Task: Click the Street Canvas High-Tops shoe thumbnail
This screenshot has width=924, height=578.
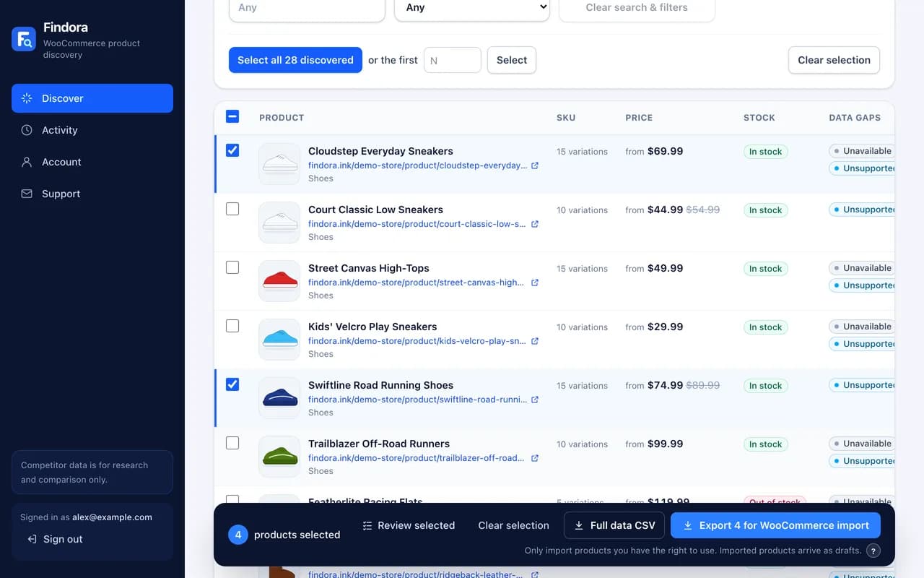Action: 279,281
